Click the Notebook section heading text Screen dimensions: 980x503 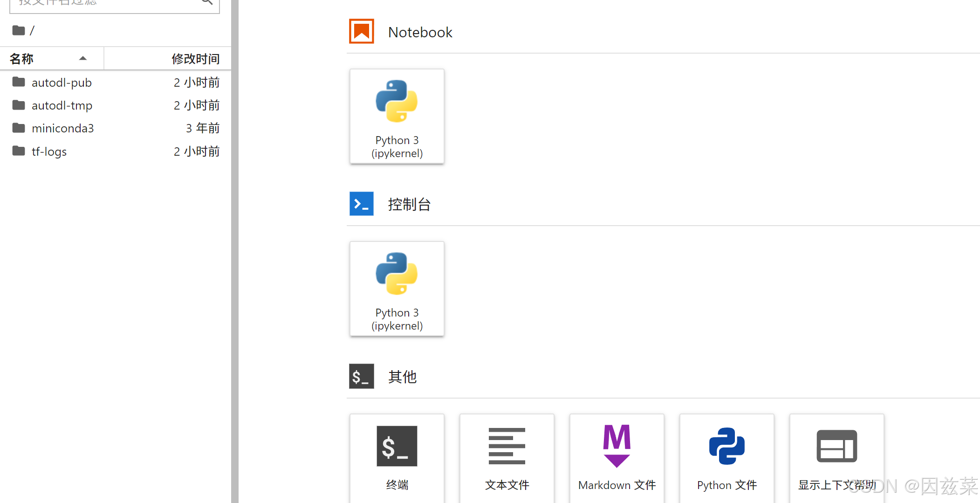point(420,32)
